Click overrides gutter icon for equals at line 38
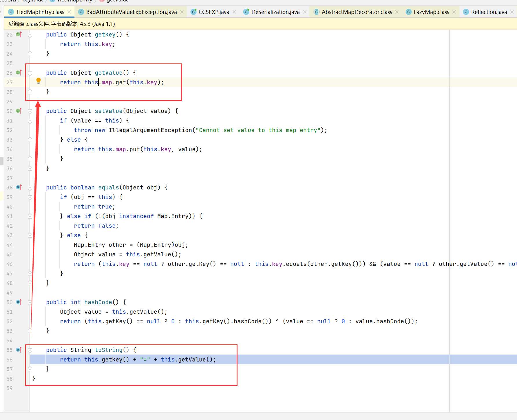This screenshot has height=420, width=517. 19,187
